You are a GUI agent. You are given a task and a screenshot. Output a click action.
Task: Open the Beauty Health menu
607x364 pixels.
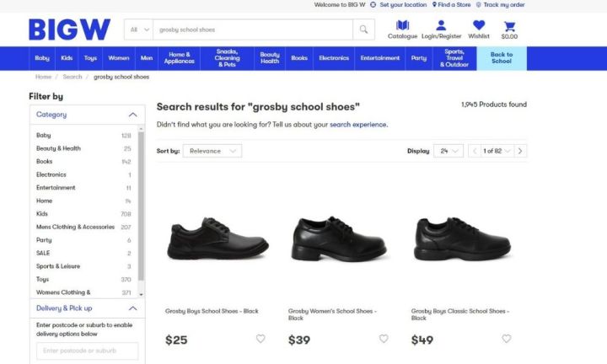[x=270, y=58]
